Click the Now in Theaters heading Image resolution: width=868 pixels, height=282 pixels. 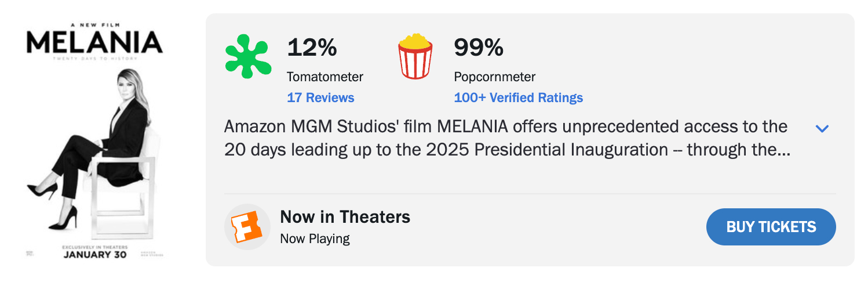(345, 217)
